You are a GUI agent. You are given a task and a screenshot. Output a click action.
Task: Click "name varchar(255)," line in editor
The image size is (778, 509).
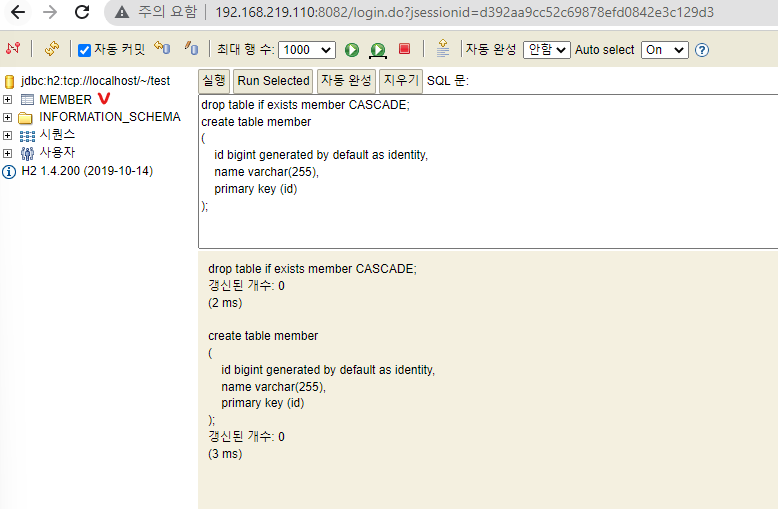(266, 172)
